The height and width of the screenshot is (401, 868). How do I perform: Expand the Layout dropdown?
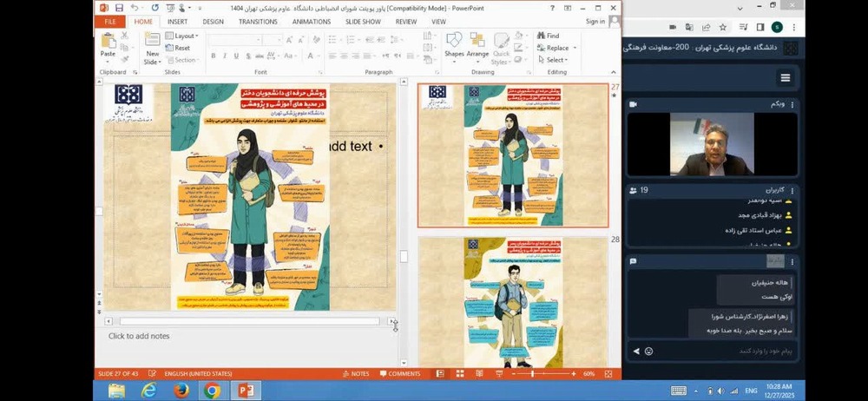coord(185,36)
